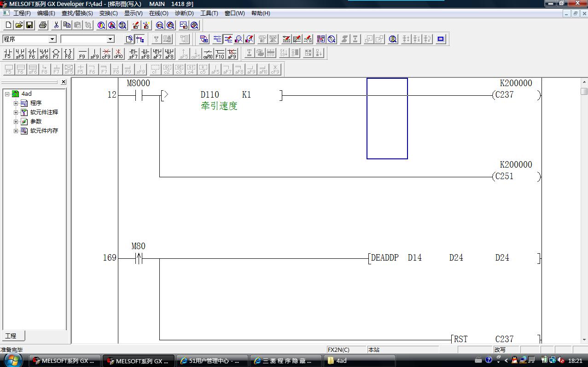Viewport: 588px width, 367px height.
Task: Click the New Project icon
Action: (8, 25)
